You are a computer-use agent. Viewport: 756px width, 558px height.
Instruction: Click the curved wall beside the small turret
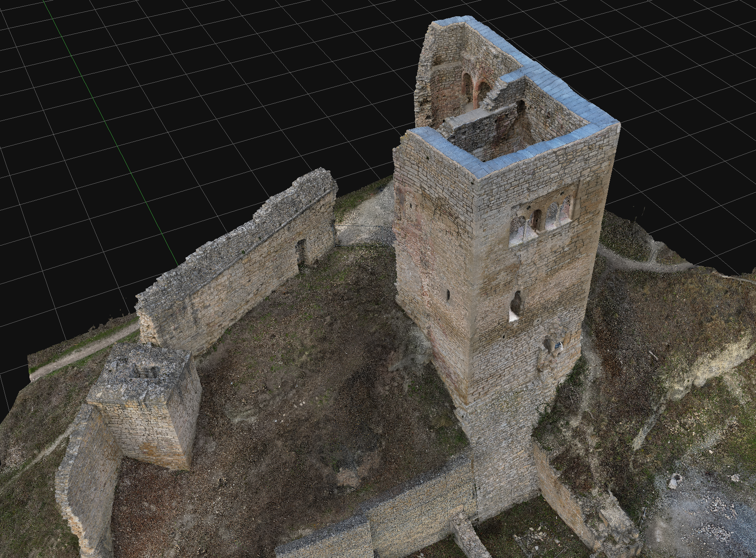click(84, 475)
